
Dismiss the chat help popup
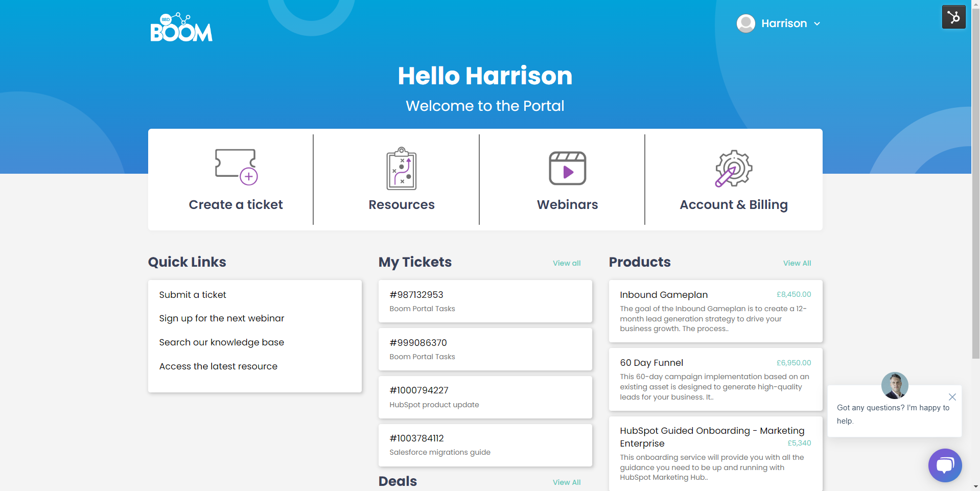click(952, 397)
